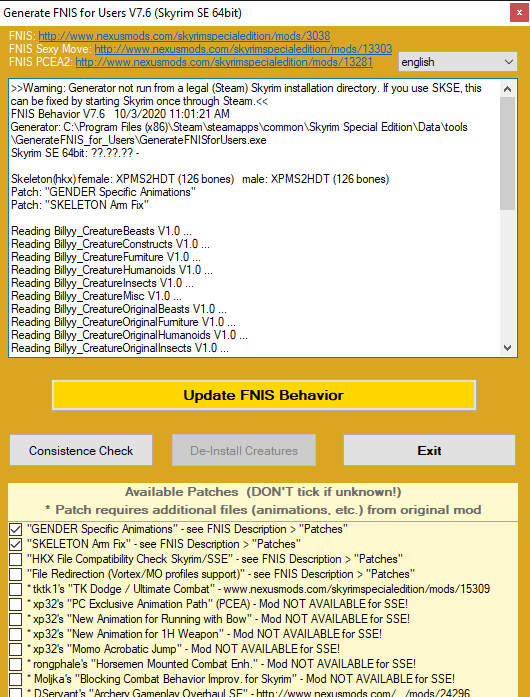530x697 pixels.
Task: Run the Consistence Check
Action: (81, 451)
